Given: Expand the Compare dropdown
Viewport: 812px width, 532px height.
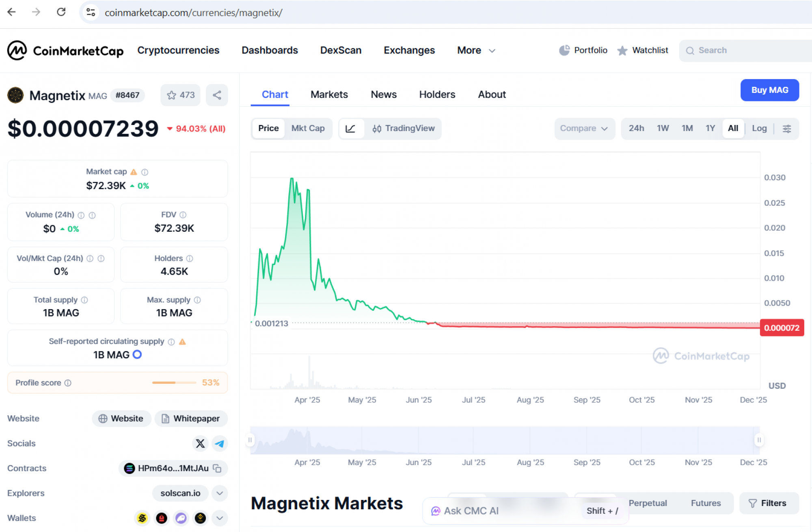Looking at the screenshot, I should pyautogui.click(x=584, y=128).
